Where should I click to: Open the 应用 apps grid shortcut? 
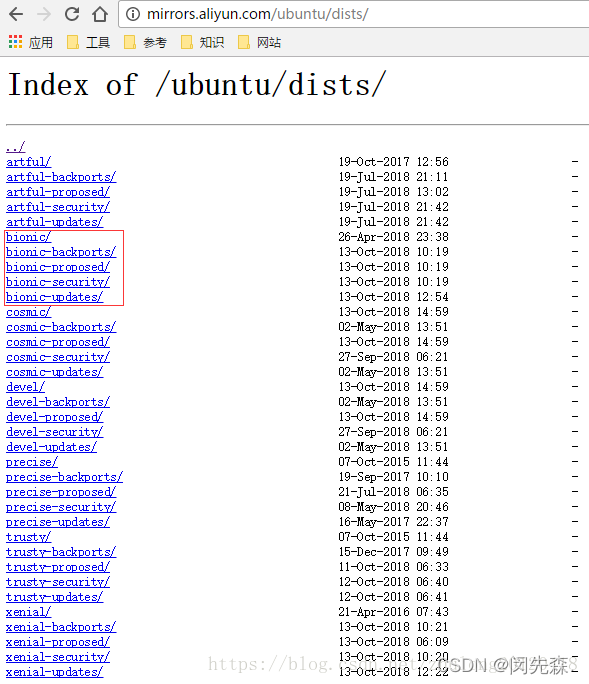pyautogui.click(x=31, y=42)
